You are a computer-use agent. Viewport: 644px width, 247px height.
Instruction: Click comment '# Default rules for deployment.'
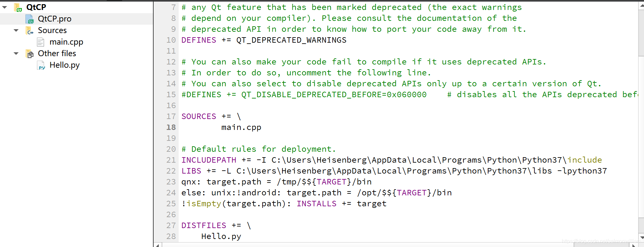pos(259,149)
